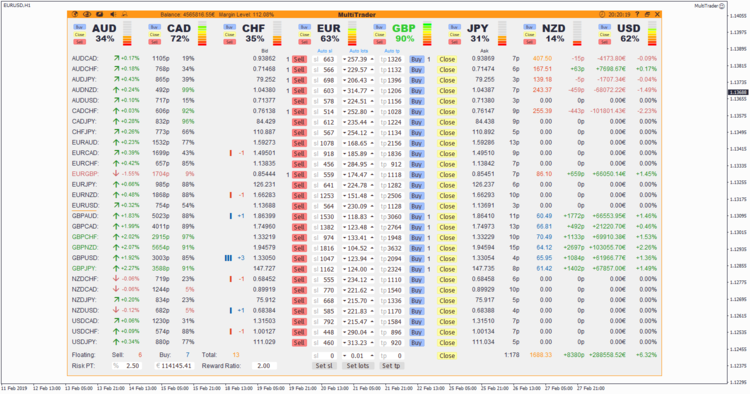750x394 pixels.
Task: Click the USD currency Close button
Action: (x=604, y=34)
